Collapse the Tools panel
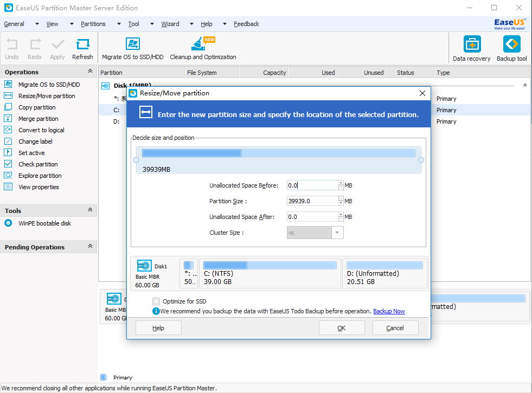This screenshot has height=393, width=532. coord(90,210)
